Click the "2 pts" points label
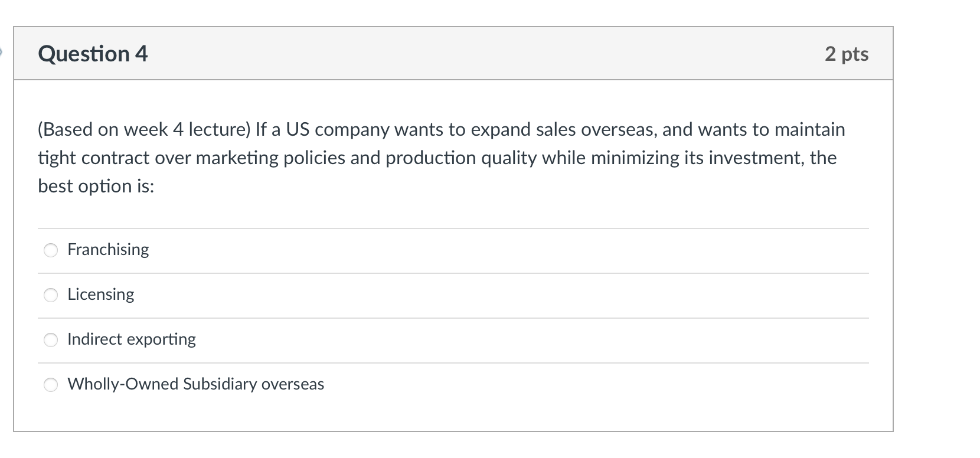This screenshot has height=458, width=980. coord(847,54)
